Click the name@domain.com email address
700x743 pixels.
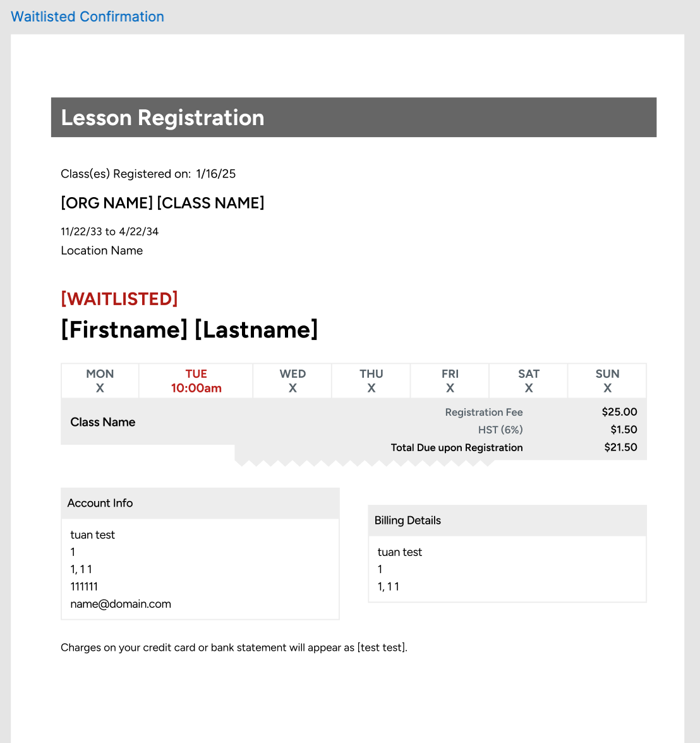pos(121,604)
